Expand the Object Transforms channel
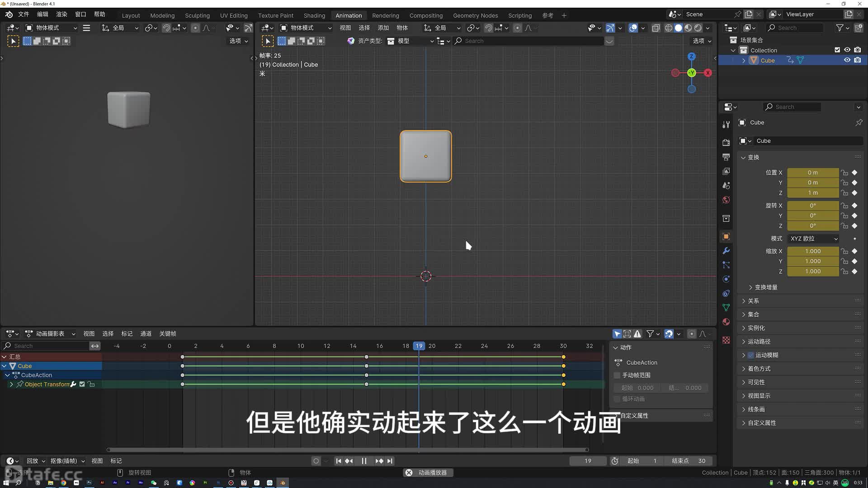The width and height of the screenshot is (868, 488). coord(11,384)
